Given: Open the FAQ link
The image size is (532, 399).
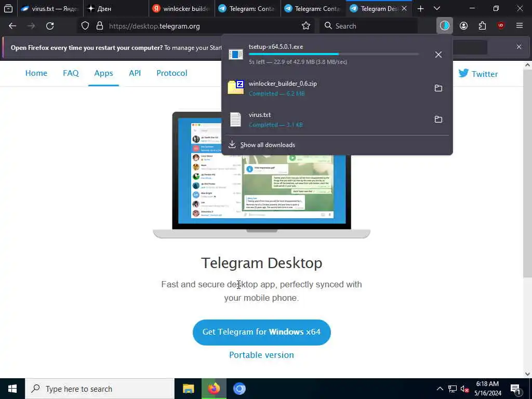Looking at the screenshot, I should pos(71,73).
